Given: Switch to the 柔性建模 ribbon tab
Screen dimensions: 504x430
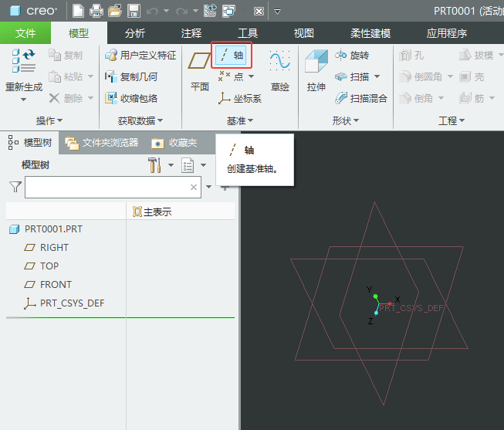Looking at the screenshot, I should pos(370,33).
